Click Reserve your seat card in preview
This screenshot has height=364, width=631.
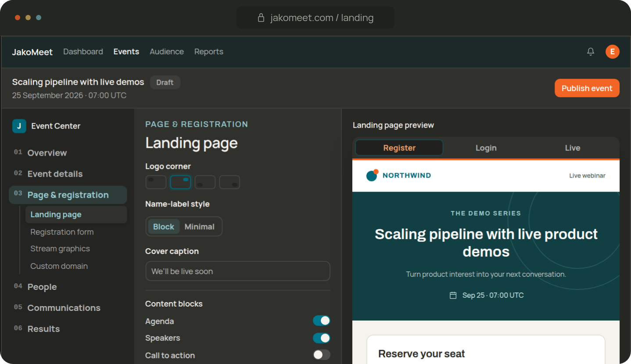(486, 350)
